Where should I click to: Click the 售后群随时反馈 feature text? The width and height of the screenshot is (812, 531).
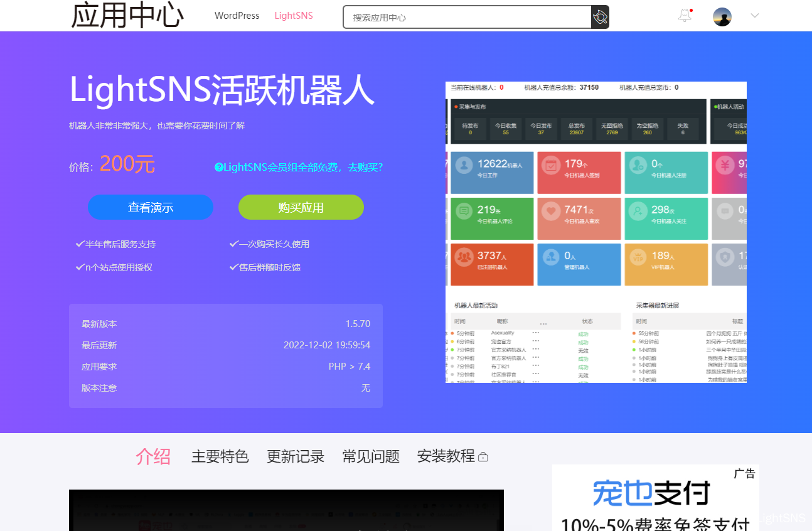265,267
